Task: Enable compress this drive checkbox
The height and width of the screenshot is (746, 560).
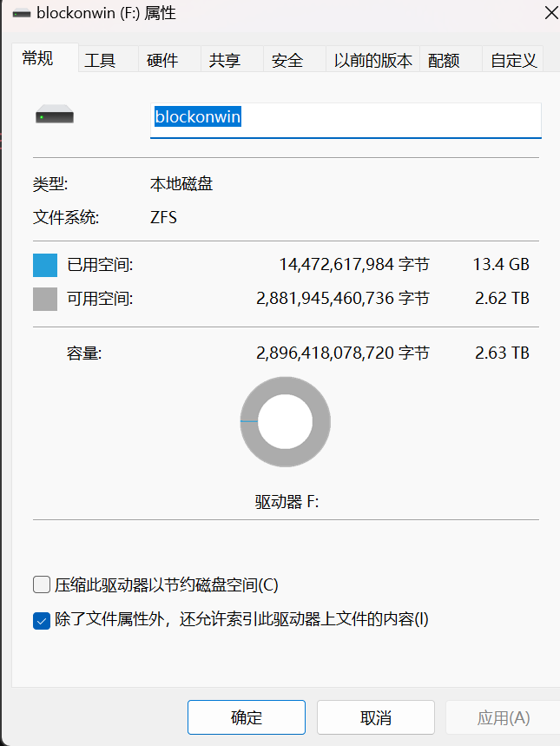Action: point(41,584)
